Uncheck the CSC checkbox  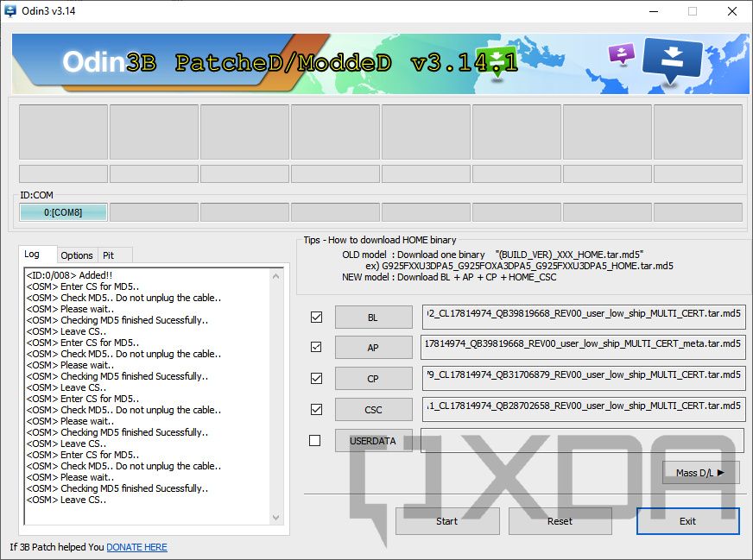(x=316, y=409)
